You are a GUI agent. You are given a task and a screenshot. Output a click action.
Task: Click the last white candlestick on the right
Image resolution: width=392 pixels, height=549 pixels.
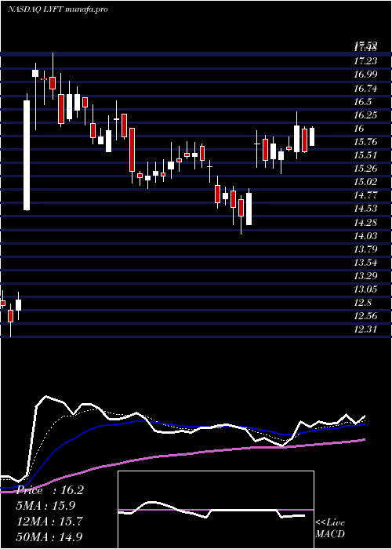click(x=312, y=136)
